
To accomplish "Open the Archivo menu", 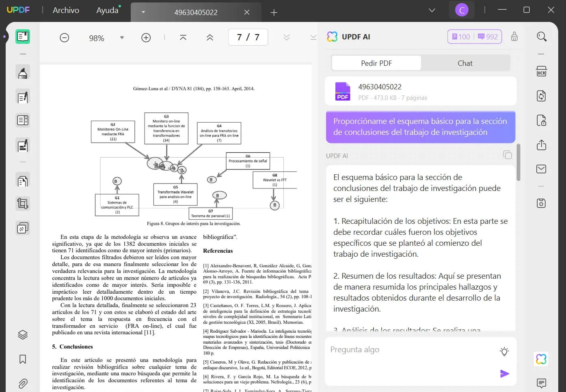I will click(66, 10).
